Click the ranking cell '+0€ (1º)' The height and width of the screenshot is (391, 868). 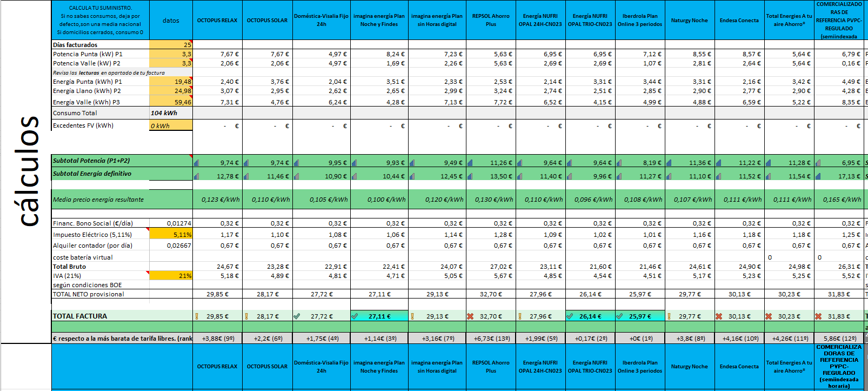click(640, 339)
